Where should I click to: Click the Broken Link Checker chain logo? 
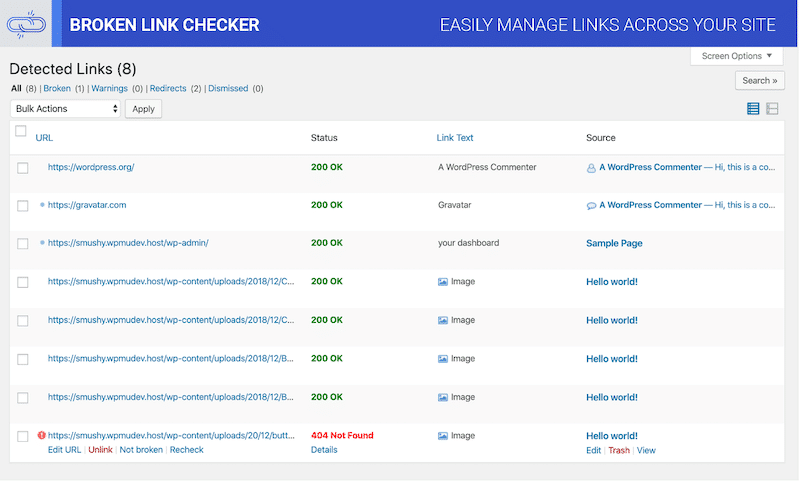26,24
